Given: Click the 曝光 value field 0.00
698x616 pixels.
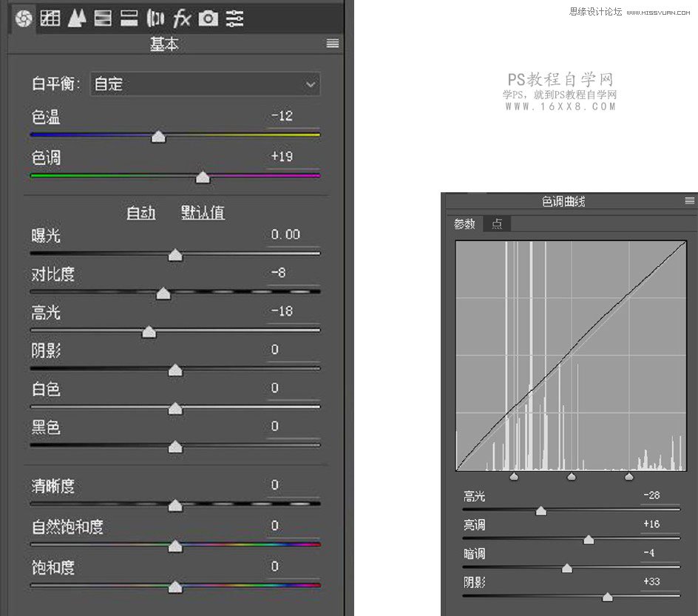Looking at the screenshot, I should [293, 234].
